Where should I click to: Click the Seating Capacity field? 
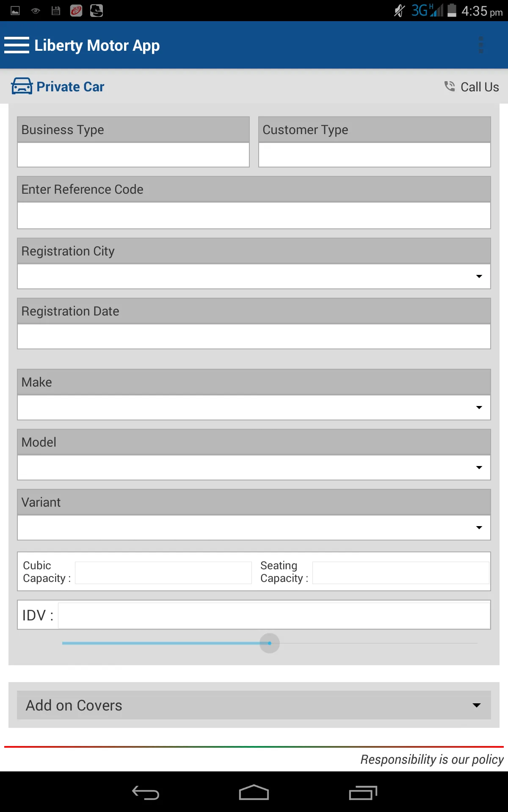click(x=401, y=573)
